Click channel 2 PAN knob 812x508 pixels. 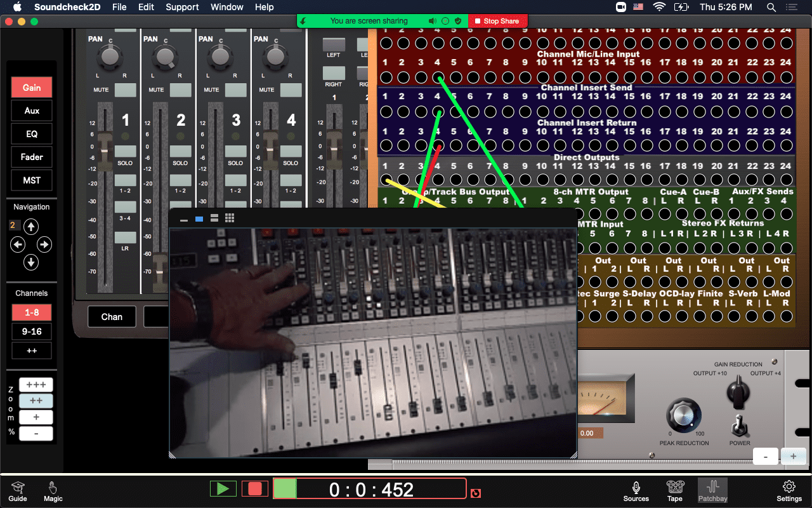point(165,57)
